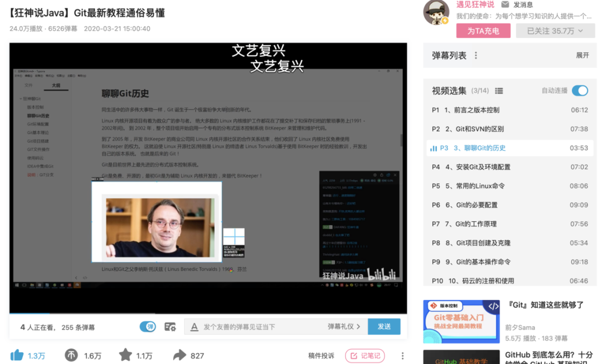
Task: Select 聊聊Git历史 in Typora outline
Action: pos(38,115)
